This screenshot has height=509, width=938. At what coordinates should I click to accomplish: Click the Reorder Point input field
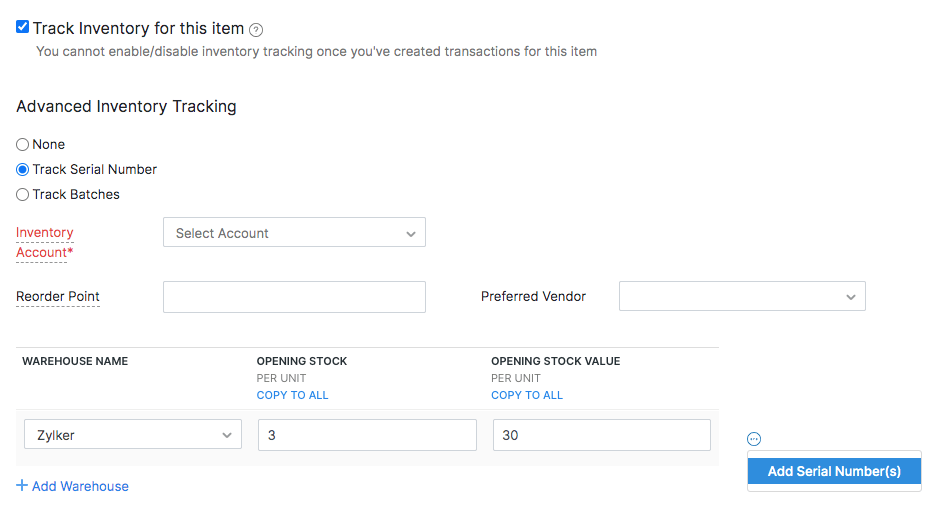point(294,297)
